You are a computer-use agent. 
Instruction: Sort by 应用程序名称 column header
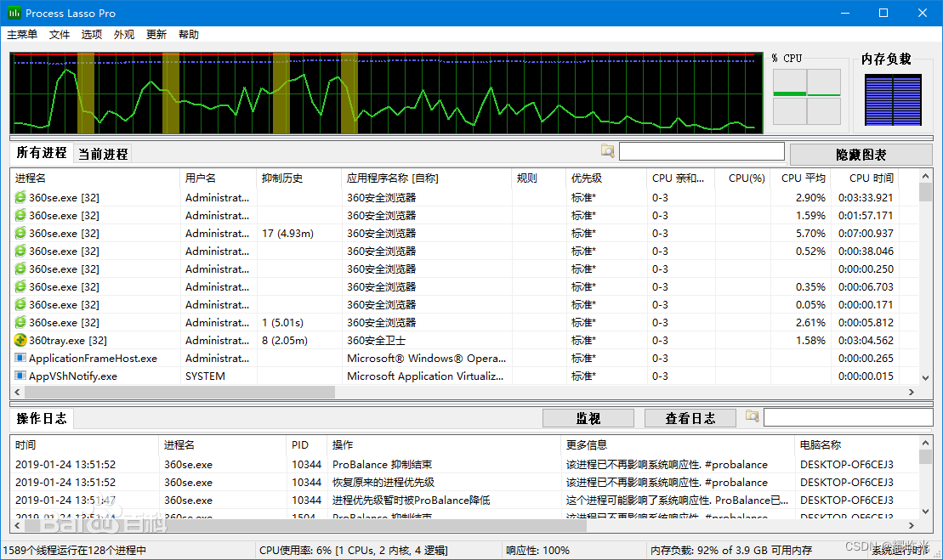426,178
